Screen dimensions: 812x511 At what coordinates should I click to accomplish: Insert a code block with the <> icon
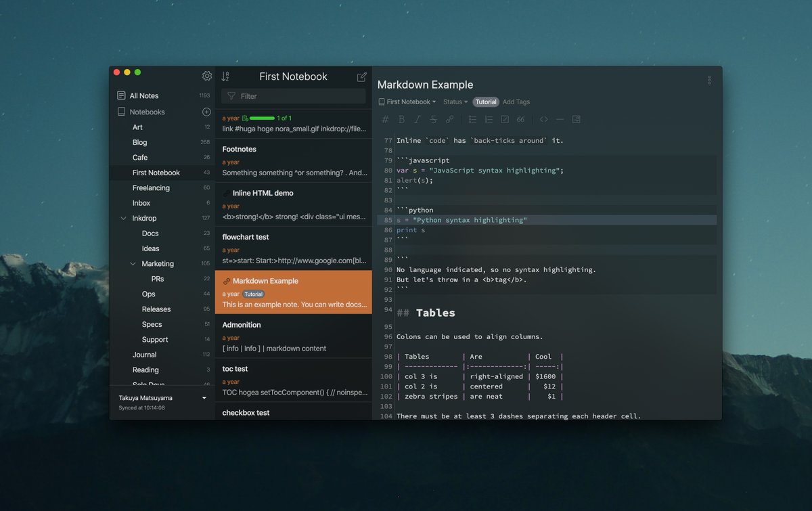pos(544,119)
